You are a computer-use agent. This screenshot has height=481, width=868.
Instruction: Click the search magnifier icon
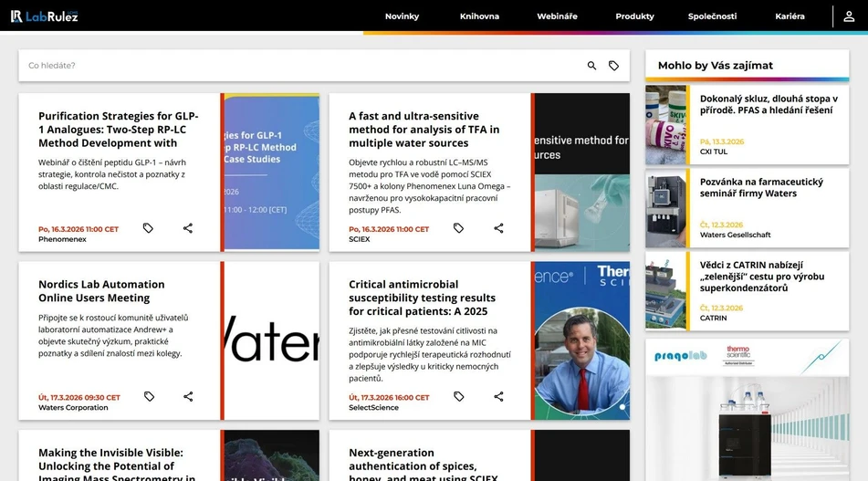click(591, 66)
